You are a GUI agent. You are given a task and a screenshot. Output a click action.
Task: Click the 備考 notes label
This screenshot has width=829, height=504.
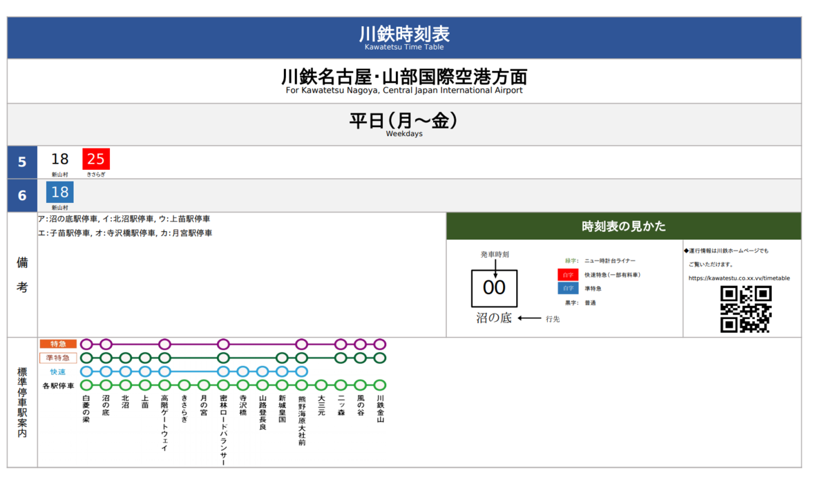[x=22, y=275]
